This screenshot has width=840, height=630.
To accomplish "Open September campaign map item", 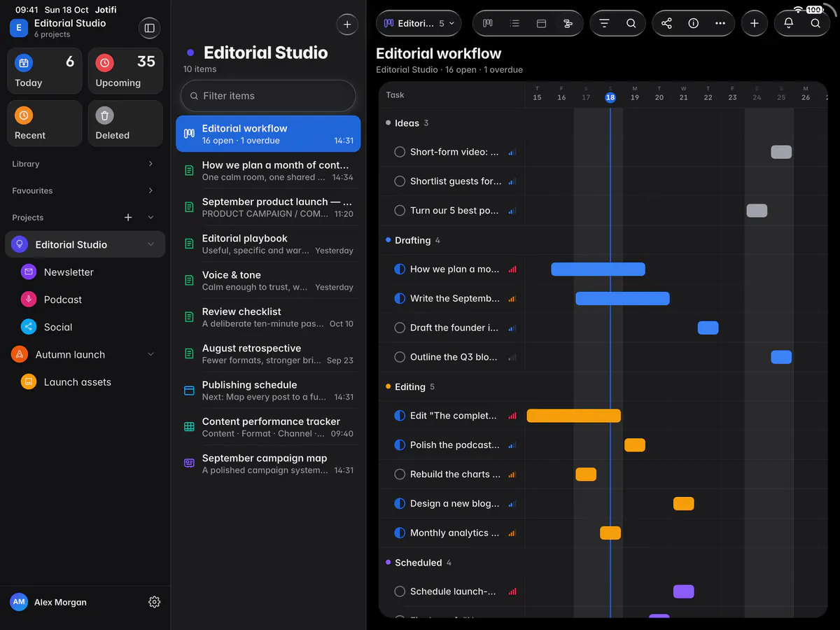I will 268,463.
